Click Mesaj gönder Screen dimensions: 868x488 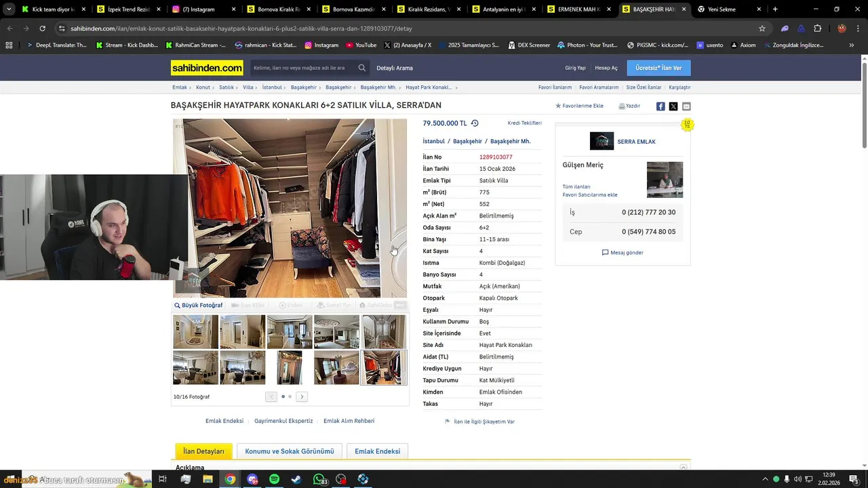point(623,252)
